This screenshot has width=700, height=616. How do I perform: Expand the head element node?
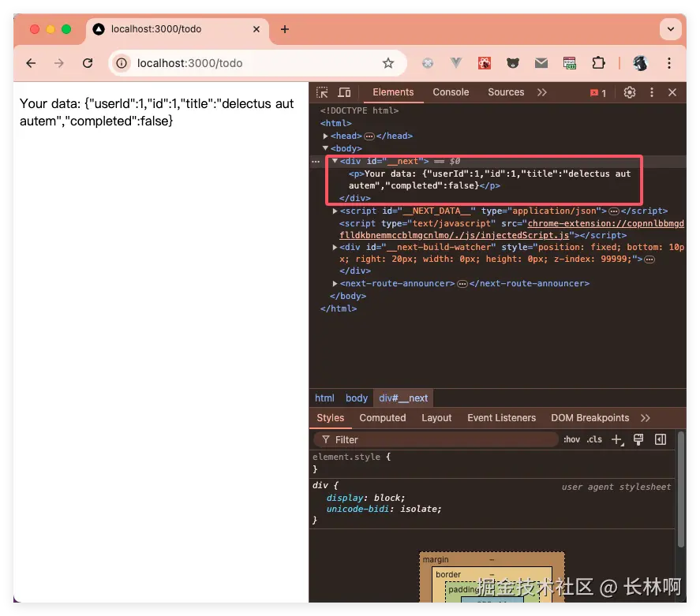point(325,136)
